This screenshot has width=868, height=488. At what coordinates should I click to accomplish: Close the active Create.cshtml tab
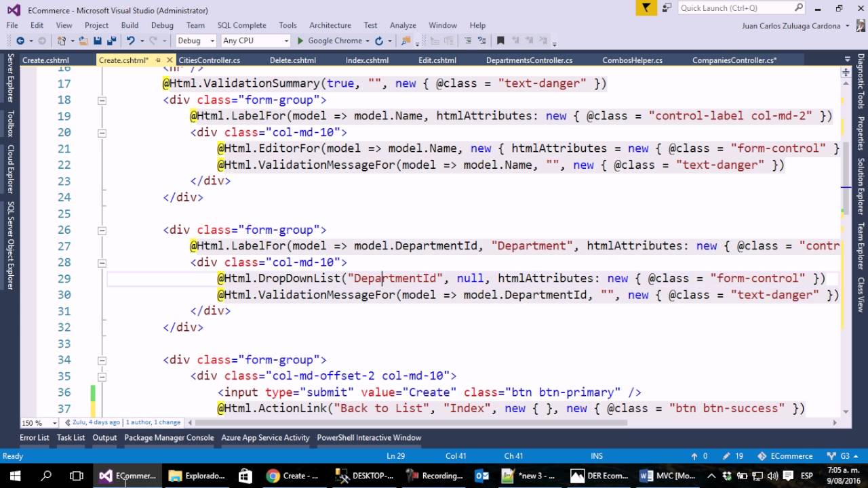pyautogui.click(x=169, y=60)
